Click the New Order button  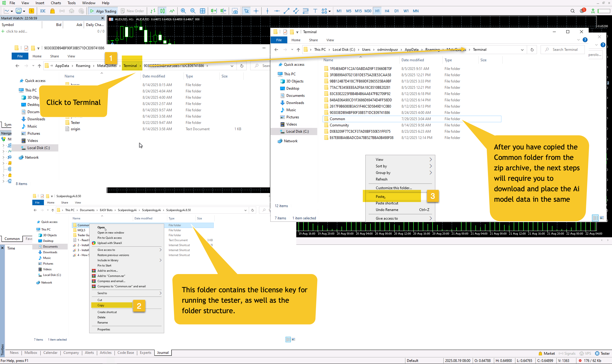pyautogui.click(x=132, y=11)
